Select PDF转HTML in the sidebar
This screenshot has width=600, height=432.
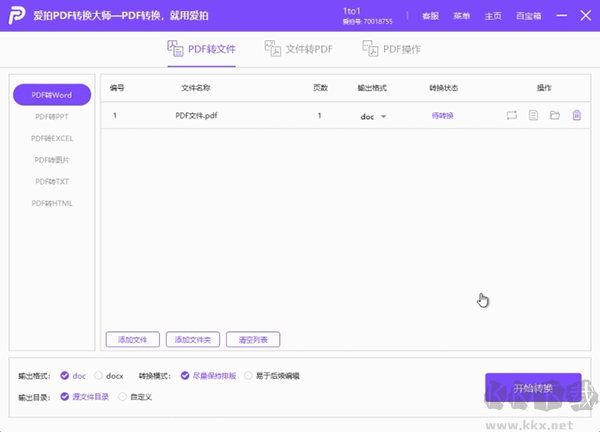point(52,203)
